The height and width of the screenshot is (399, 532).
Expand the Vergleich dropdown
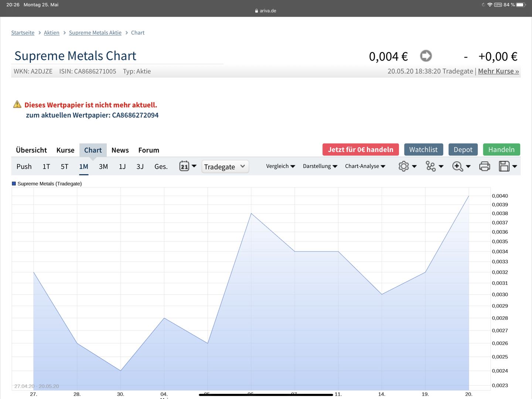click(x=280, y=166)
